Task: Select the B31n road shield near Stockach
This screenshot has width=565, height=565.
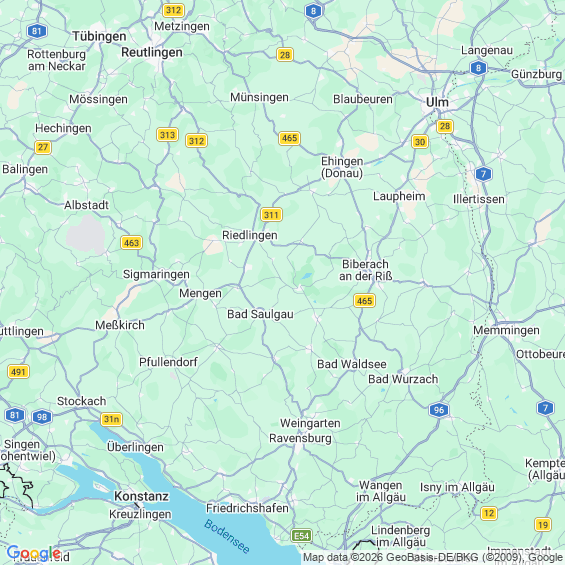Action: (111, 419)
